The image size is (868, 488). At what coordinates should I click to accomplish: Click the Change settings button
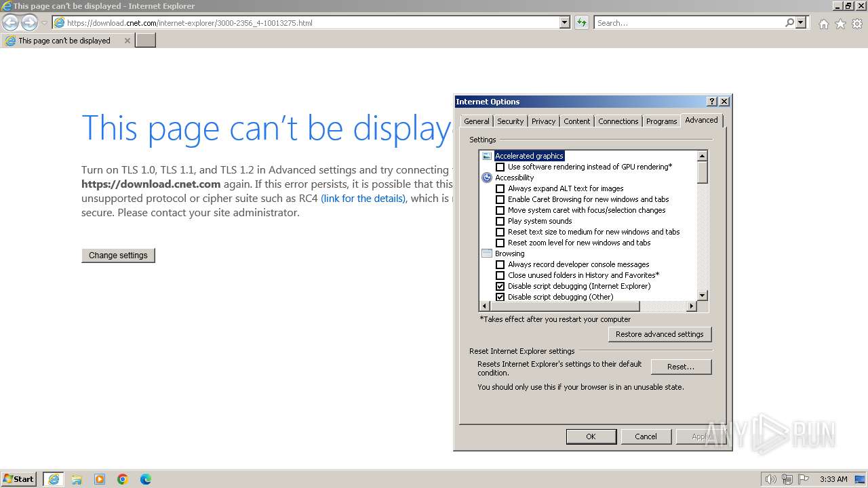[x=118, y=256]
